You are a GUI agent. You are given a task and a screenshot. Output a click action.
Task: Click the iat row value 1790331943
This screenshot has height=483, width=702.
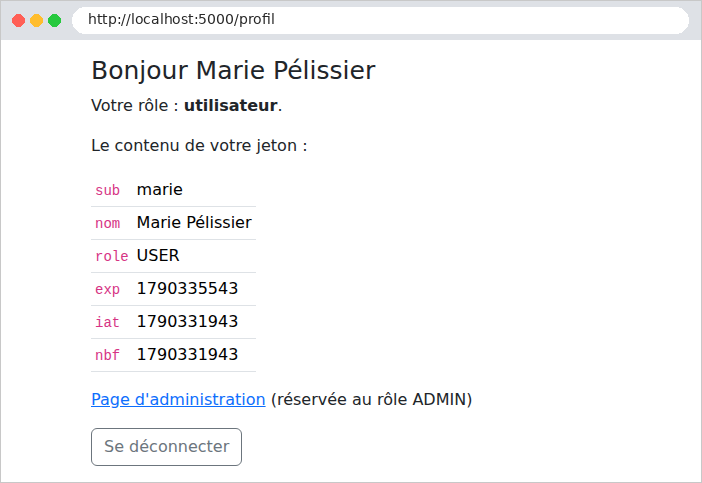187,321
